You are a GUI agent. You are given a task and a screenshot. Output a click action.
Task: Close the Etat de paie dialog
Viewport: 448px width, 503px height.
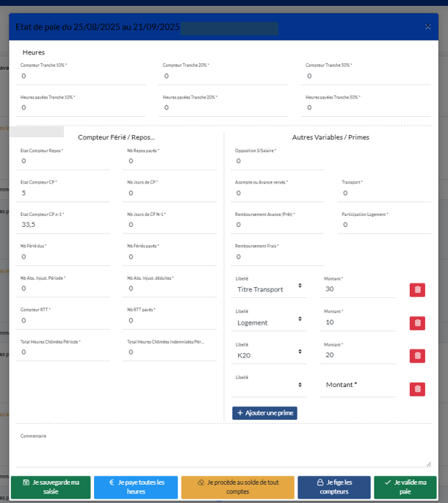tap(428, 26)
